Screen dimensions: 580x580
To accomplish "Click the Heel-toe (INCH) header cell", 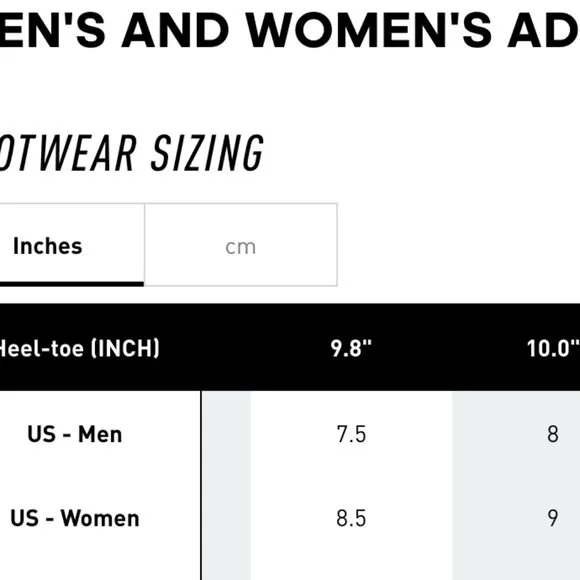I will [79, 348].
